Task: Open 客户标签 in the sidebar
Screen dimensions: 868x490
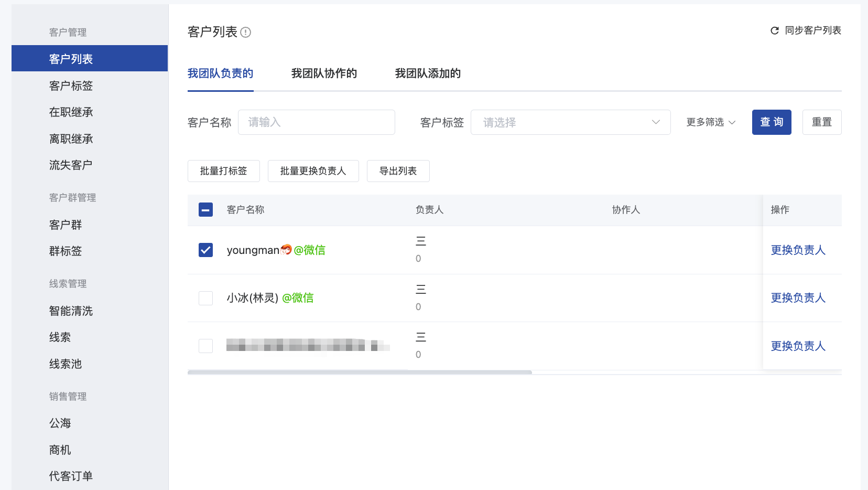Action: coord(71,86)
